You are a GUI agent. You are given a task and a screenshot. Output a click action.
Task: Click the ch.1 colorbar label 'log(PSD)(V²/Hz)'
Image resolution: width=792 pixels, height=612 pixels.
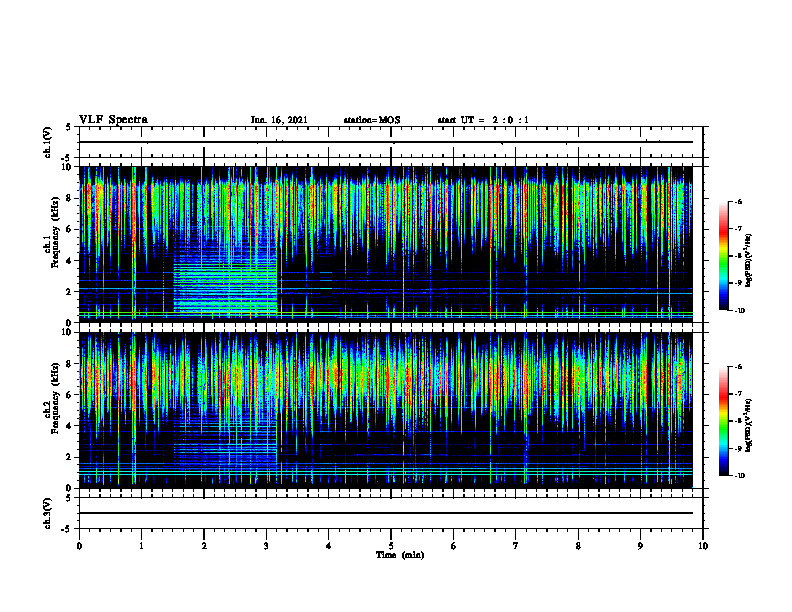pos(749,261)
